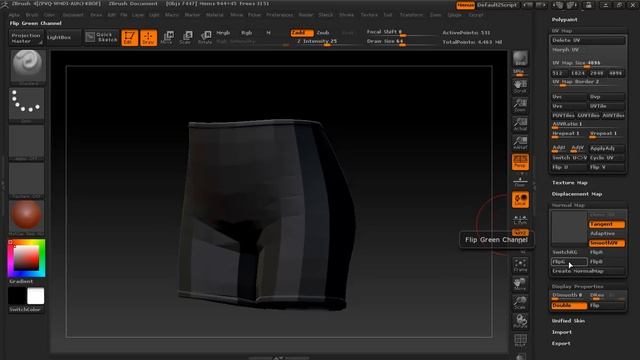Pick a color in the color picker square
The image size is (640, 360).
pyautogui.click(x=26, y=258)
